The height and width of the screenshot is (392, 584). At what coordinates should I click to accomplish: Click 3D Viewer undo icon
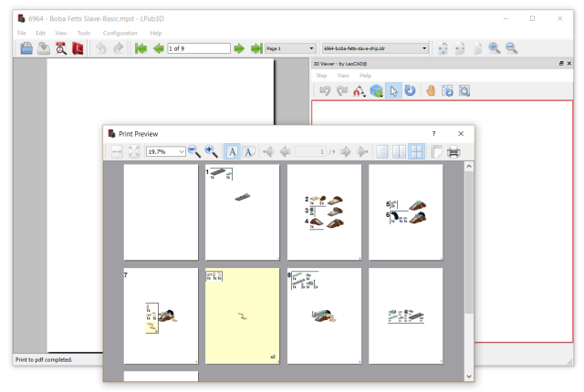click(x=325, y=91)
